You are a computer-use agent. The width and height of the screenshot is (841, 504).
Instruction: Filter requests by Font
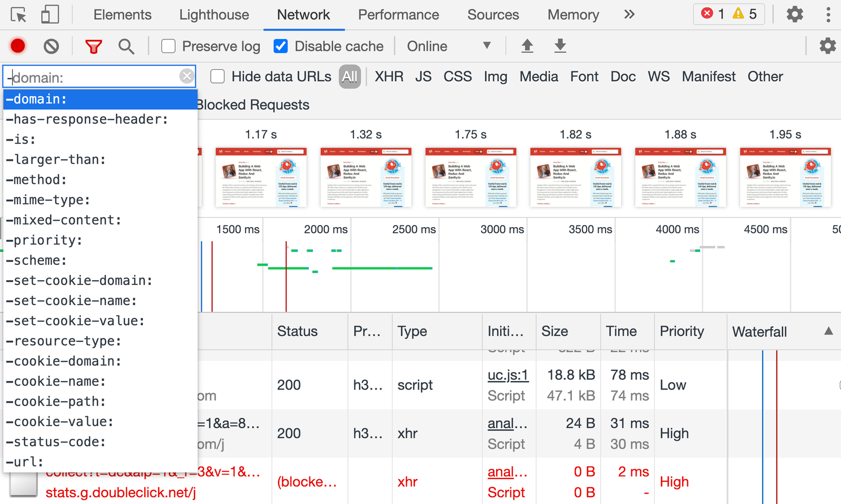tap(584, 77)
